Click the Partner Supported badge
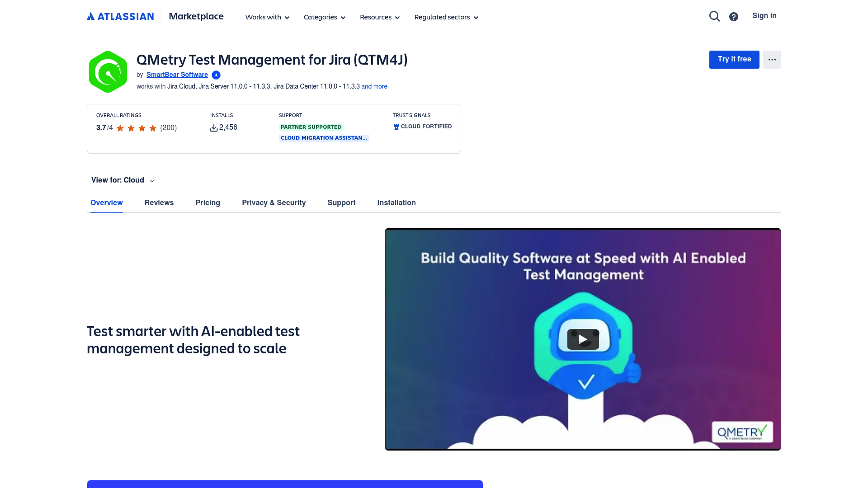The height and width of the screenshot is (488, 868). point(311,127)
